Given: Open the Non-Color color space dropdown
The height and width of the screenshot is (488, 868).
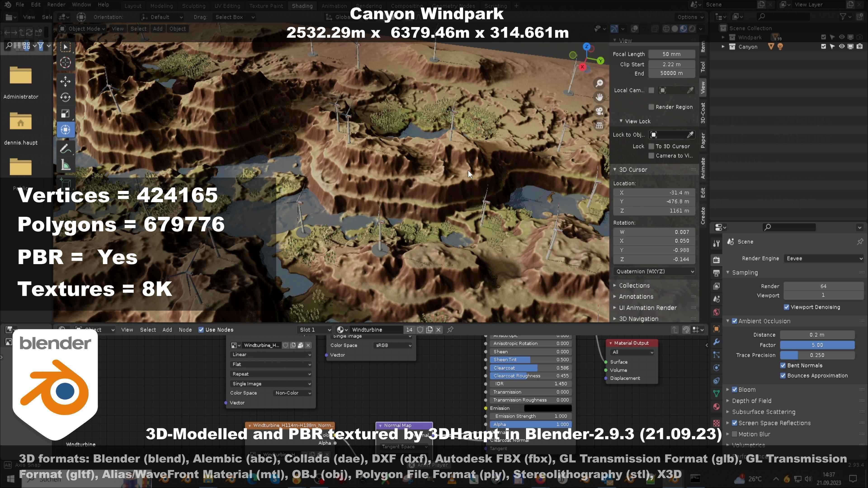Looking at the screenshot, I should click(x=292, y=393).
